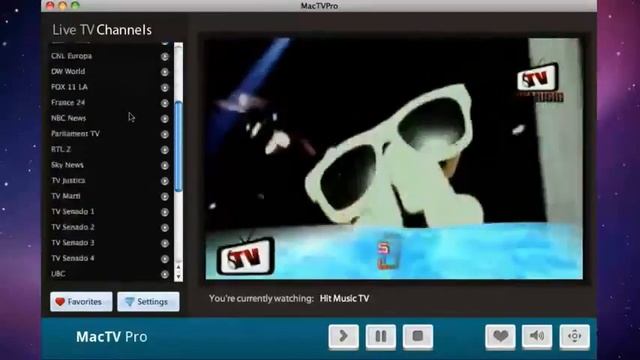Select the TV Marti channel entry
This screenshot has height=360, width=640.
[66, 196]
